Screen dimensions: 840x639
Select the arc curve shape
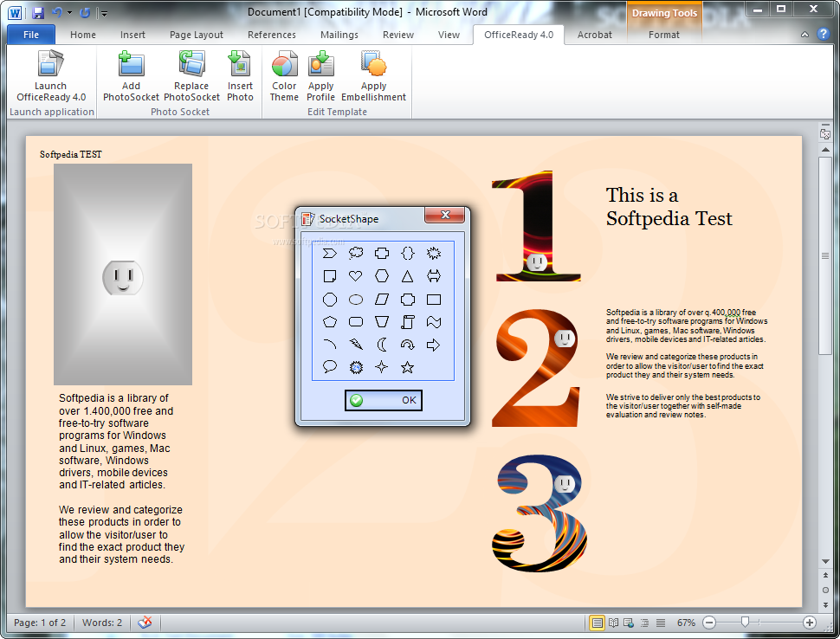coord(330,345)
